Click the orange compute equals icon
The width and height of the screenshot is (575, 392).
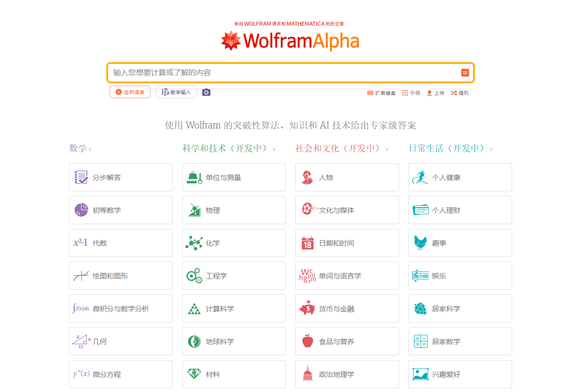pos(465,73)
